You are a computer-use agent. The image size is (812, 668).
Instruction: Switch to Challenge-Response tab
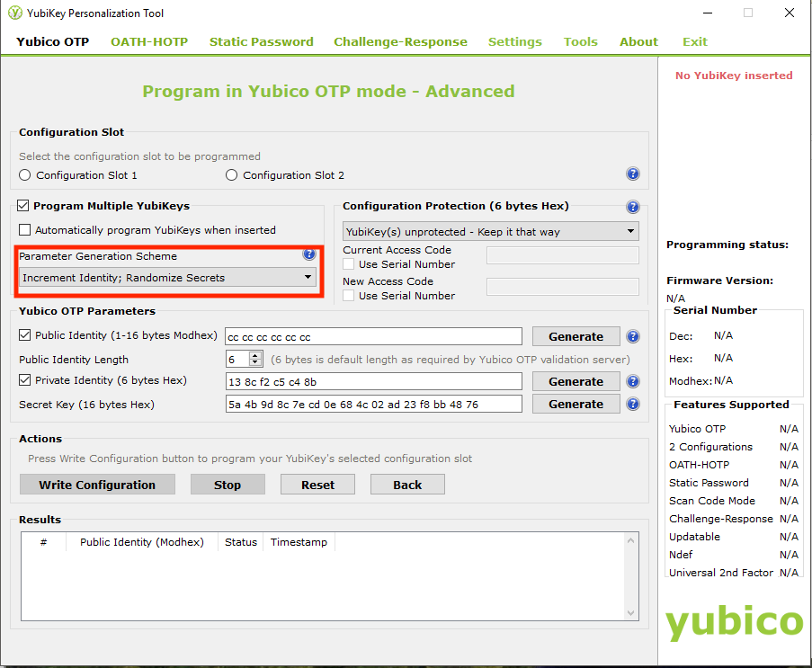400,41
